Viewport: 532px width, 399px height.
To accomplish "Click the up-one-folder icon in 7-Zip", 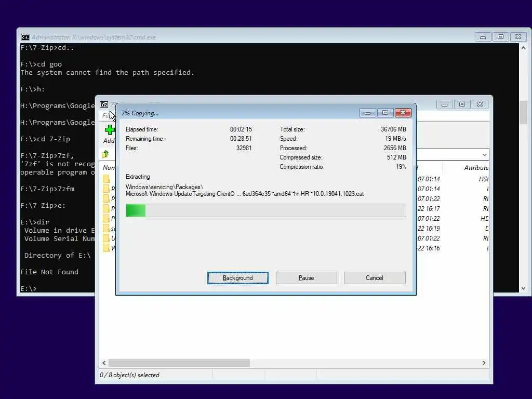I will tap(105, 154).
